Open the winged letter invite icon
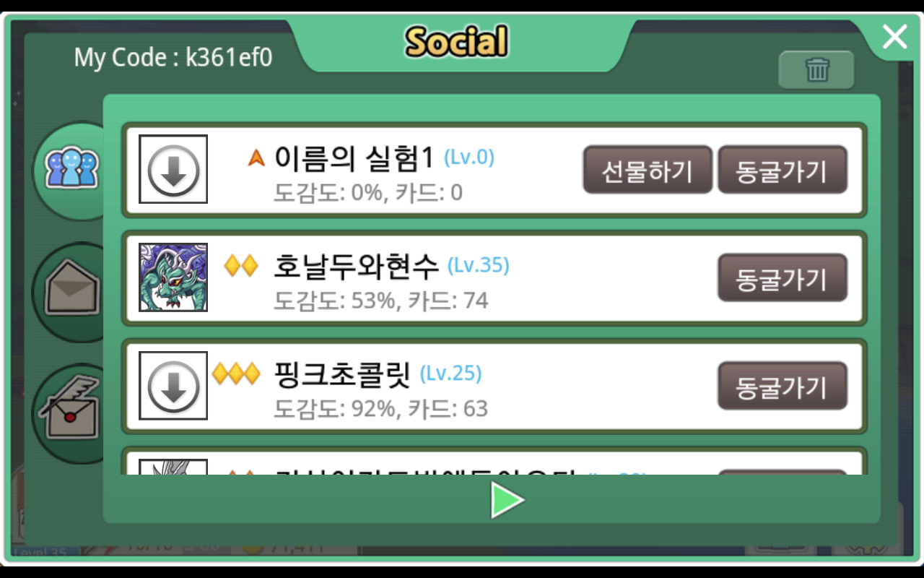This screenshot has width=924, height=578. (71, 413)
